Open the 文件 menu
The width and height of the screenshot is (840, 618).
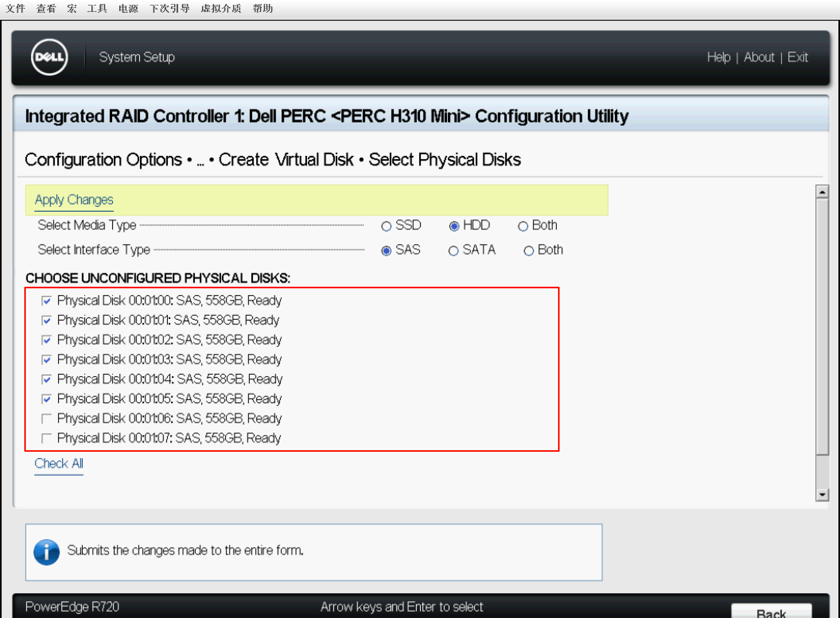pos(16,8)
